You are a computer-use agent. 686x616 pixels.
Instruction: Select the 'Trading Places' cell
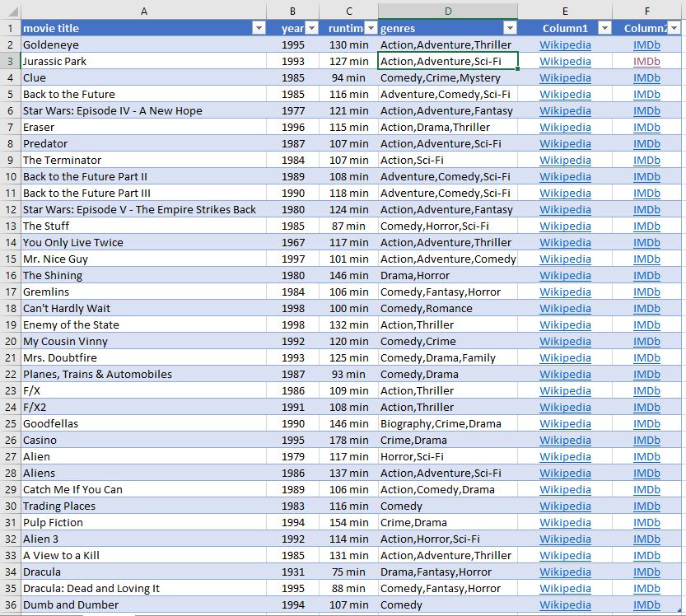[x=143, y=506]
